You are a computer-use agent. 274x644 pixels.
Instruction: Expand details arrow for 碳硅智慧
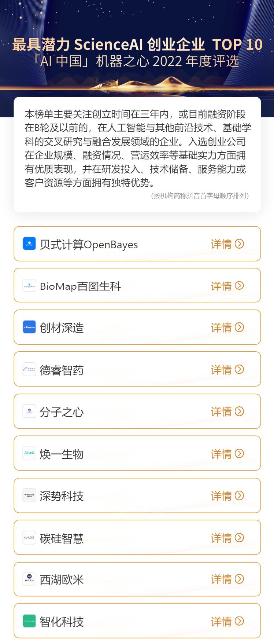(x=239, y=538)
